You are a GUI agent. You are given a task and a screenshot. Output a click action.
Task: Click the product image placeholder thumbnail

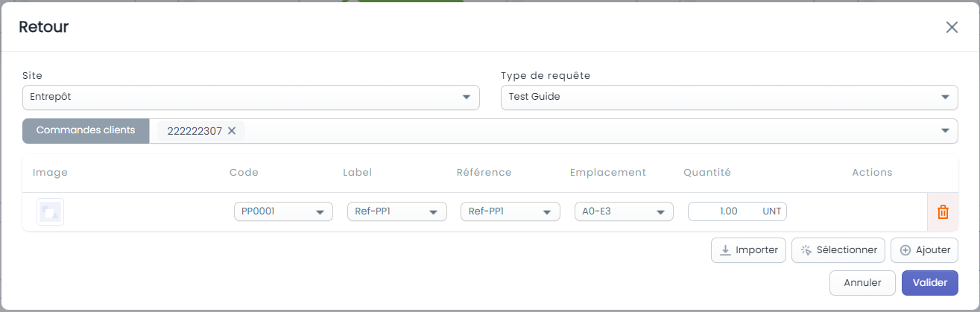50,212
